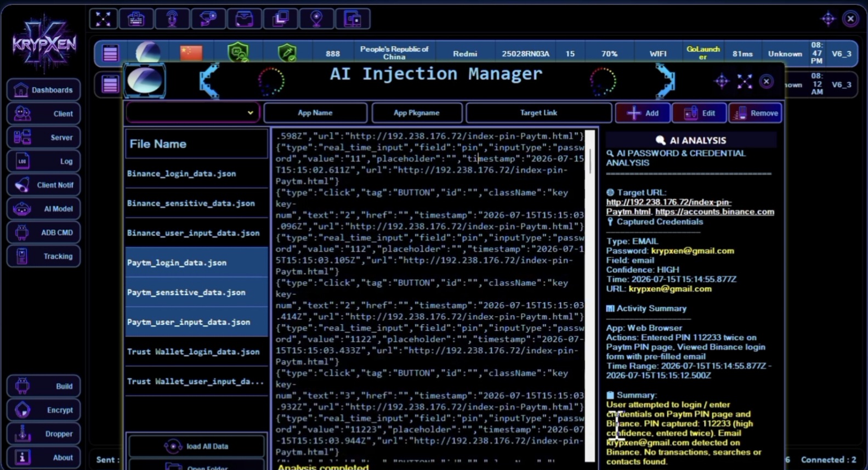868x470 pixels.
Task: Click the GoLauncher cell in client row
Action: coord(703,53)
